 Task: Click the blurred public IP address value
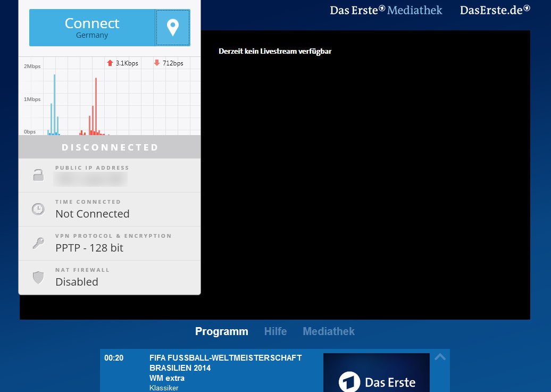pyautogui.click(x=90, y=179)
